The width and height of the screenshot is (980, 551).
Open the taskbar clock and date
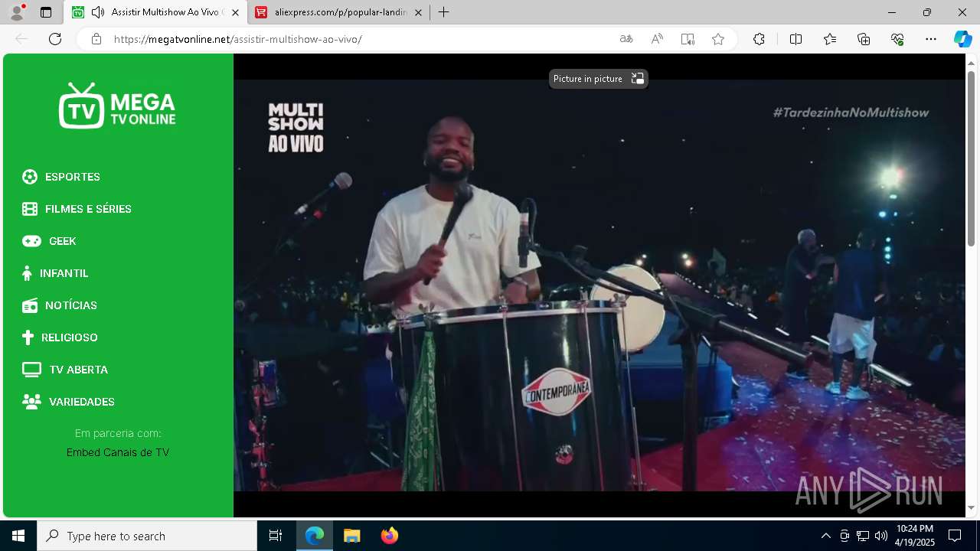[915, 536]
